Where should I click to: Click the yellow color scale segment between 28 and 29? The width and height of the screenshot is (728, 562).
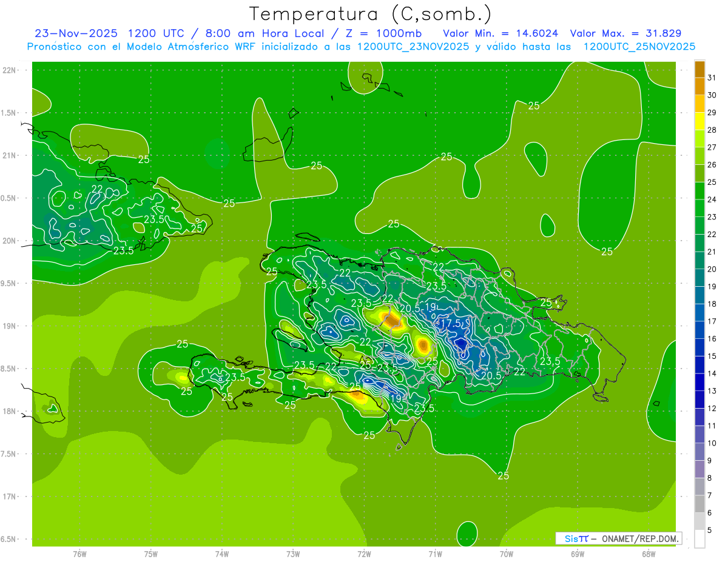pyautogui.click(x=699, y=121)
